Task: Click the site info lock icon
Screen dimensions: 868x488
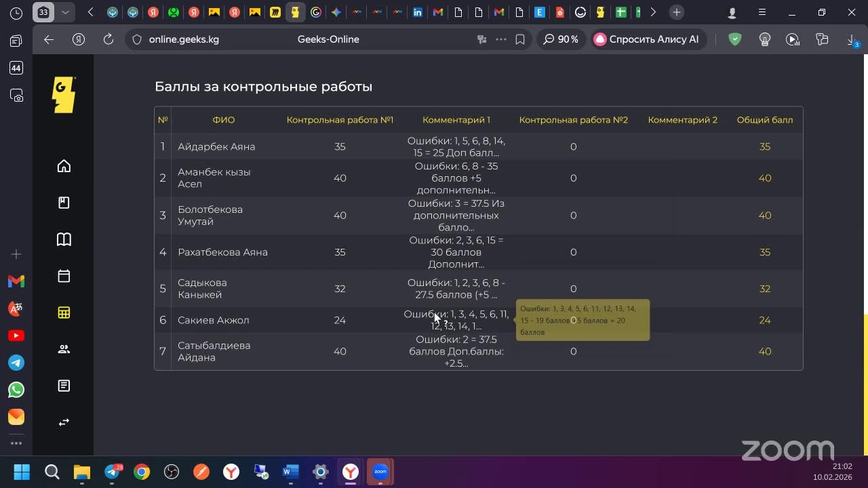Action: click(x=137, y=39)
